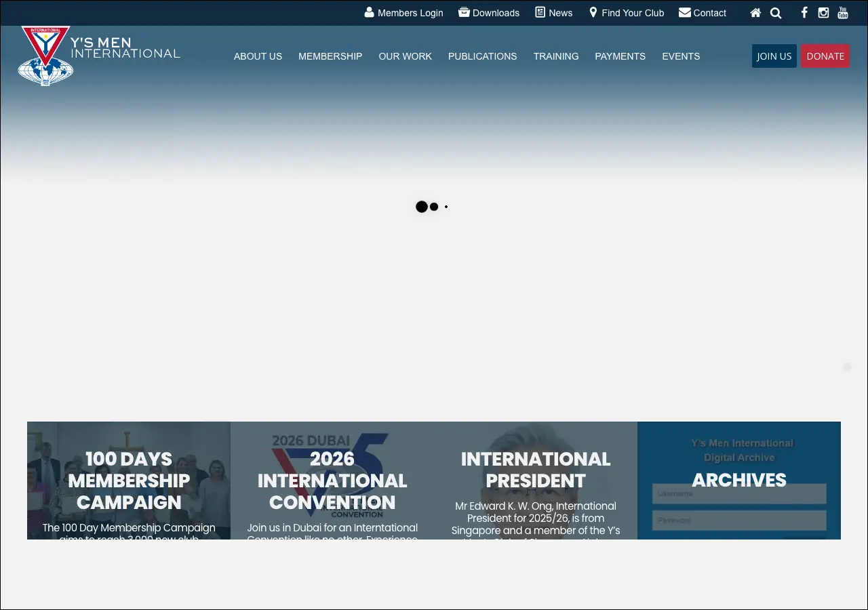Select the Training menu item
868x610 pixels.
555,56
